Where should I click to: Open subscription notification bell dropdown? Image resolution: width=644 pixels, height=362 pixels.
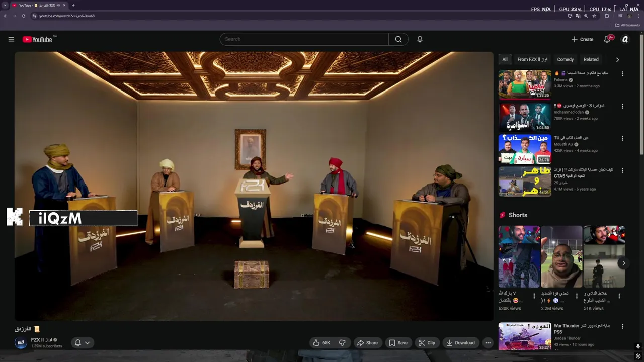82,343
